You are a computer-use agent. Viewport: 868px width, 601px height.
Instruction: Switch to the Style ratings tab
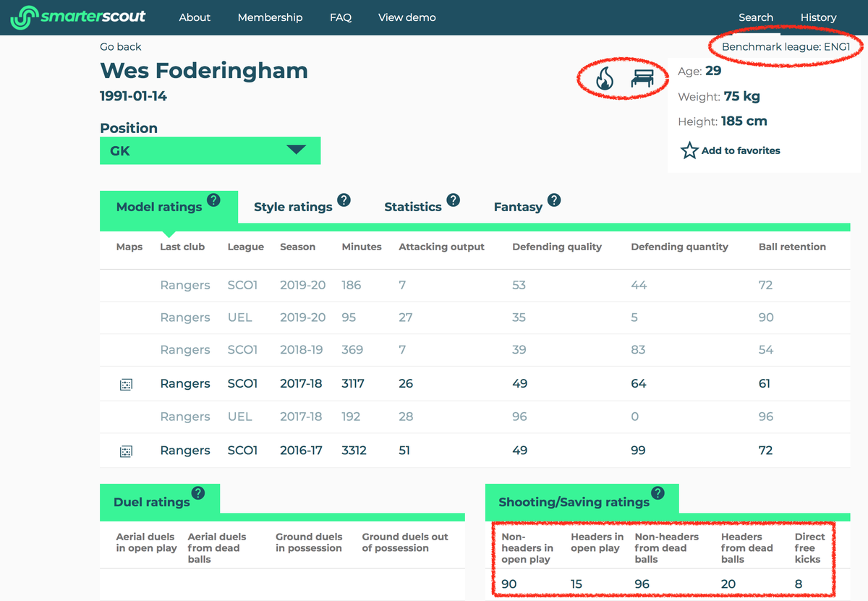(x=293, y=207)
